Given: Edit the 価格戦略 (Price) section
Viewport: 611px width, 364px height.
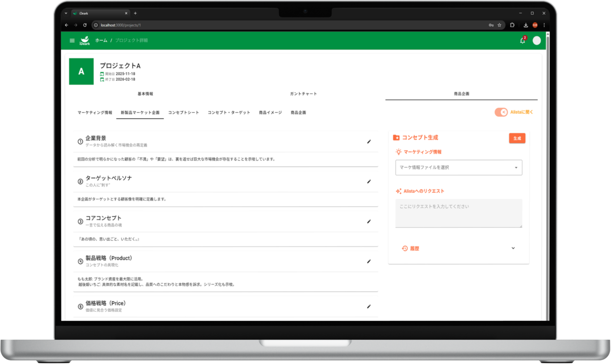Looking at the screenshot, I should (x=369, y=306).
